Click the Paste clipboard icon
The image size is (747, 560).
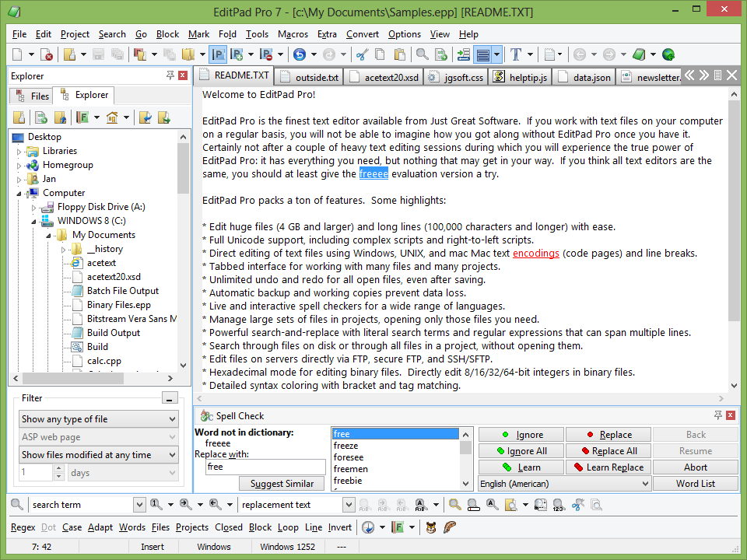pyautogui.click(x=400, y=54)
